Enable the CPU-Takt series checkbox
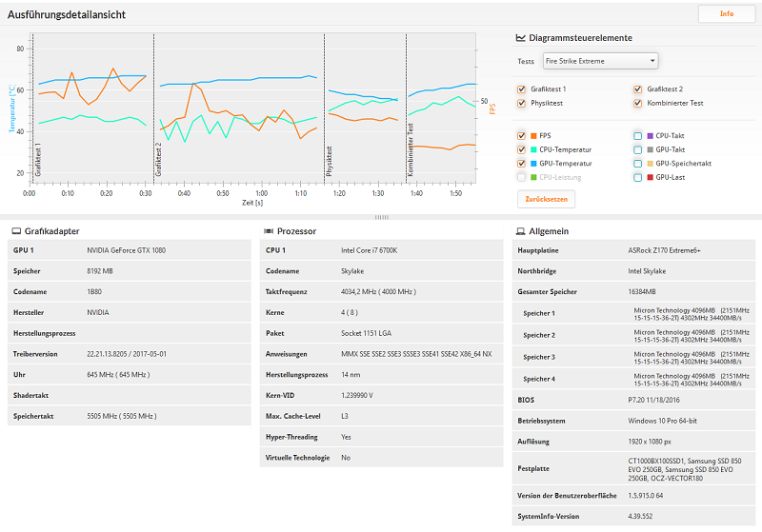The width and height of the screenshot is (762, 532). pos(637,136)
